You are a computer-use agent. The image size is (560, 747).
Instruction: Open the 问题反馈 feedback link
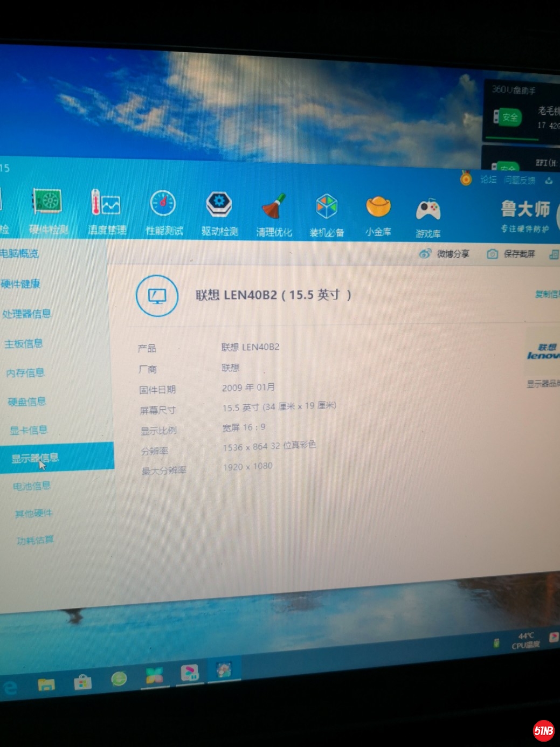520,180
